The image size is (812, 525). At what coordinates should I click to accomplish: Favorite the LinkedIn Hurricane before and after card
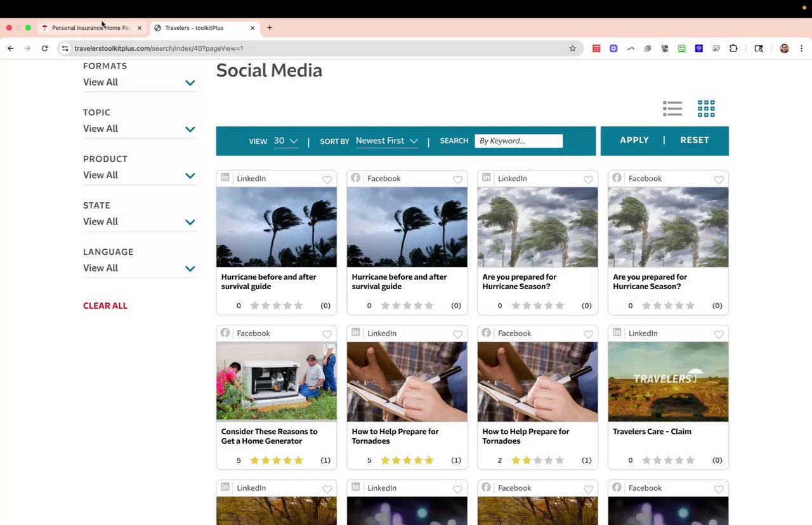click(x=327, y=179)
